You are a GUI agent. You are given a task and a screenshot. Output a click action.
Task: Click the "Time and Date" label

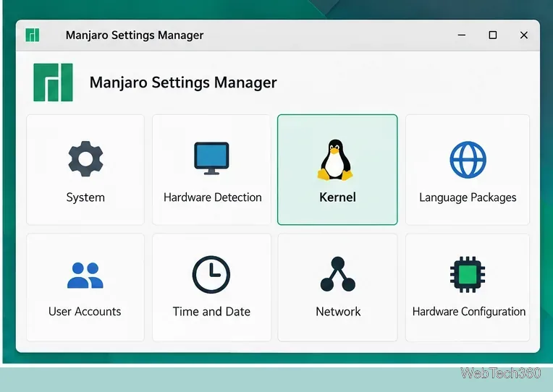click(211, 311)
